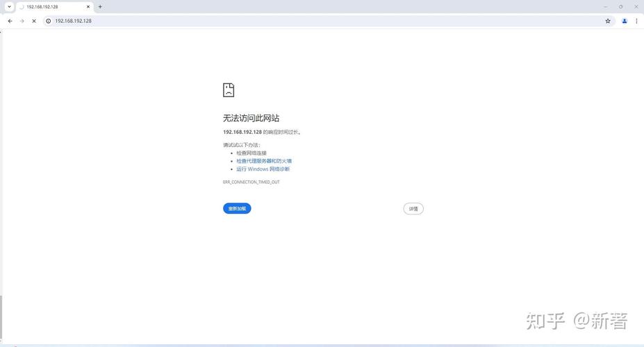Bookmark this page with the star icon
The image size is (644, 347).
pos(608,21)
